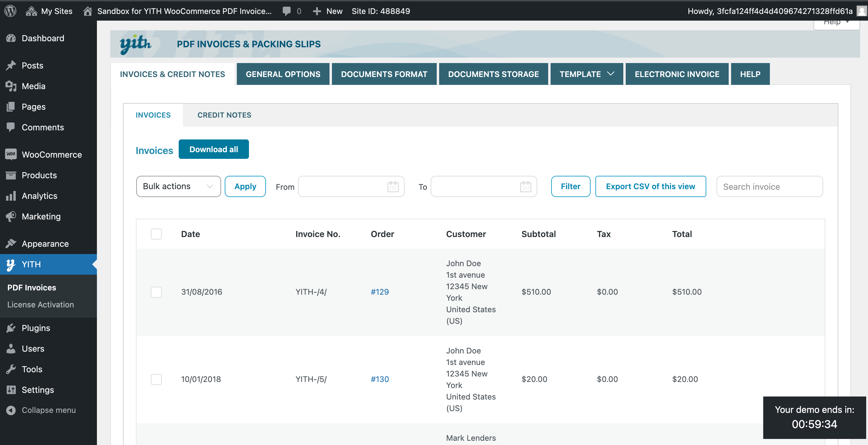Click the Appearance paintbrush icon
Image resolution: width=868 pixels, height=445 pixels.
11,243
